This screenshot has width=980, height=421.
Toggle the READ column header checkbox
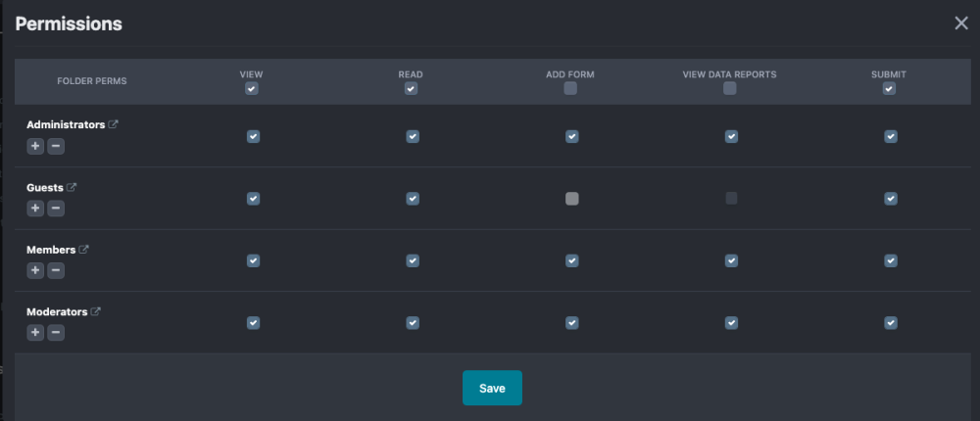tap(411, 89)
